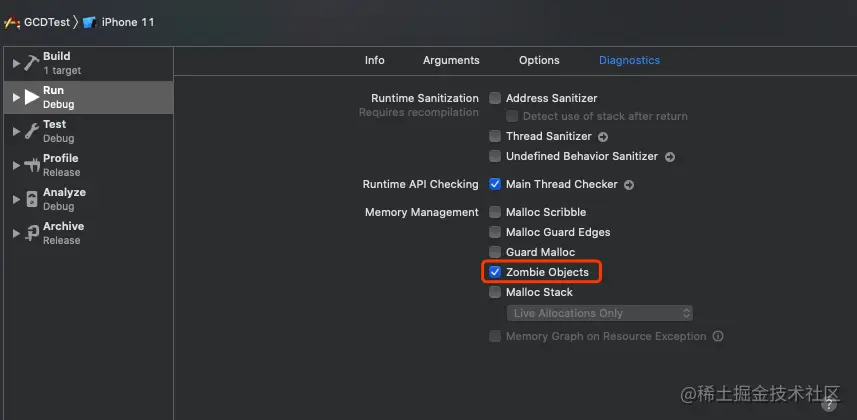
Task: Click the Run play icon
Action: 31,97
